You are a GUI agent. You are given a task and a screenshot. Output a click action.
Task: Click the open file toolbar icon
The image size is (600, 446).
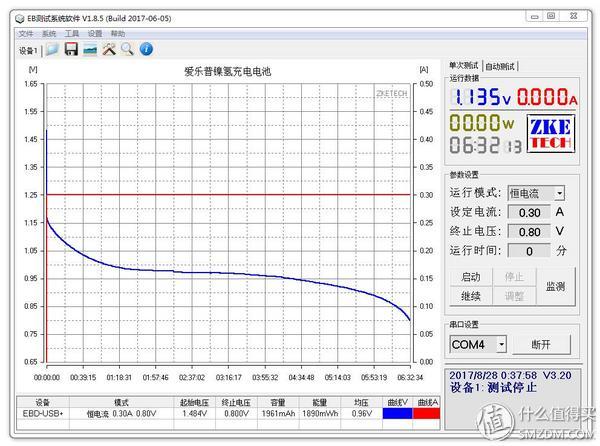coord(52,49)
